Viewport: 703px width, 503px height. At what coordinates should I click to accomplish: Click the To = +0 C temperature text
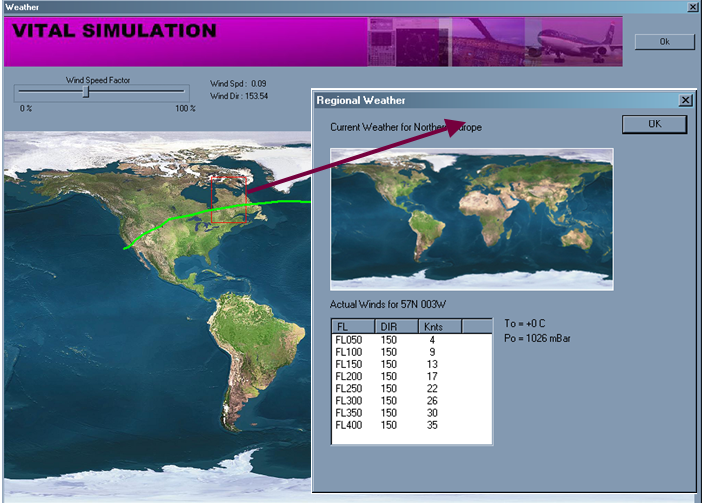(525, 324)
